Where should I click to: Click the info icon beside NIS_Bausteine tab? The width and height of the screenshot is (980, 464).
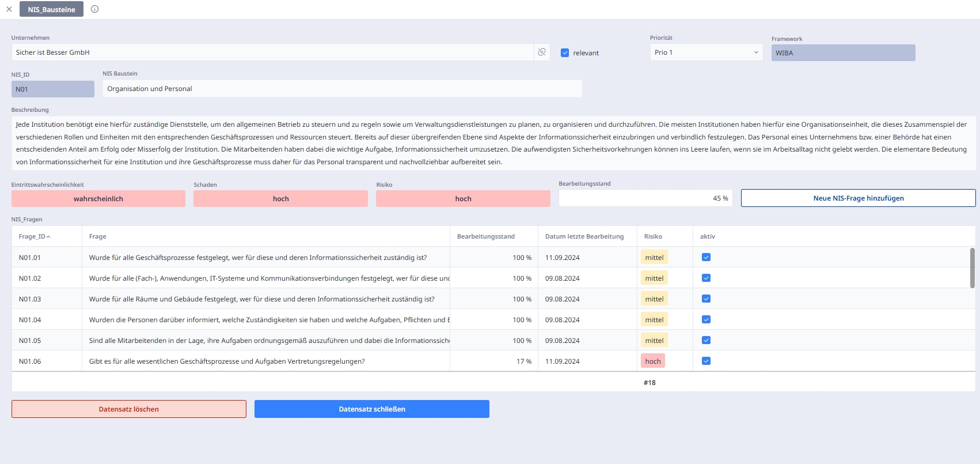[x=95, y=9]
